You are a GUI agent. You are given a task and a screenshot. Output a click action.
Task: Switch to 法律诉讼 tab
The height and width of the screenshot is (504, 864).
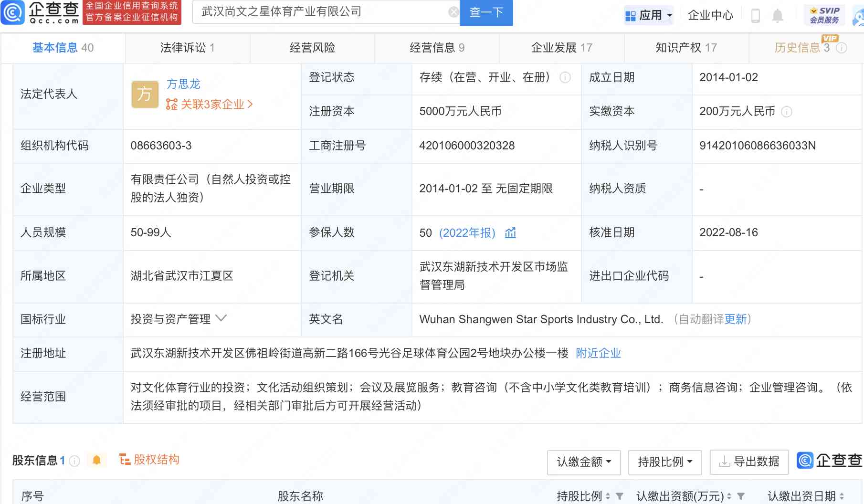(x=188, y=48)
